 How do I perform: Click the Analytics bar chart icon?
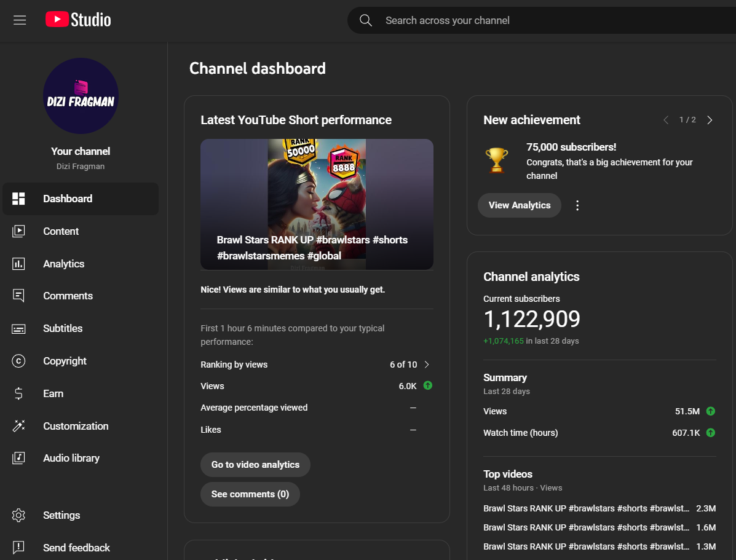coord(19,264)
